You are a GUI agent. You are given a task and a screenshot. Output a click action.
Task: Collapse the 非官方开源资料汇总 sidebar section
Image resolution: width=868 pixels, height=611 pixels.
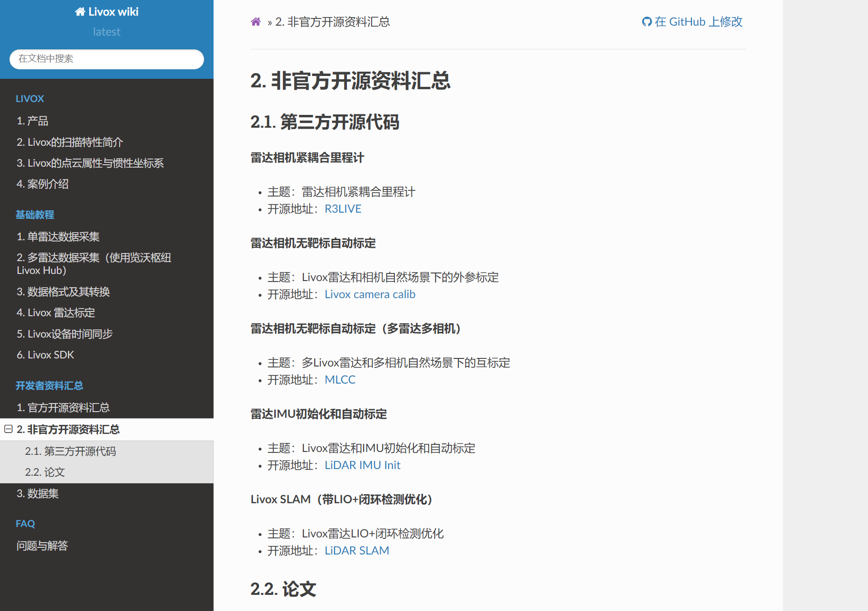(x=9, y=429)
